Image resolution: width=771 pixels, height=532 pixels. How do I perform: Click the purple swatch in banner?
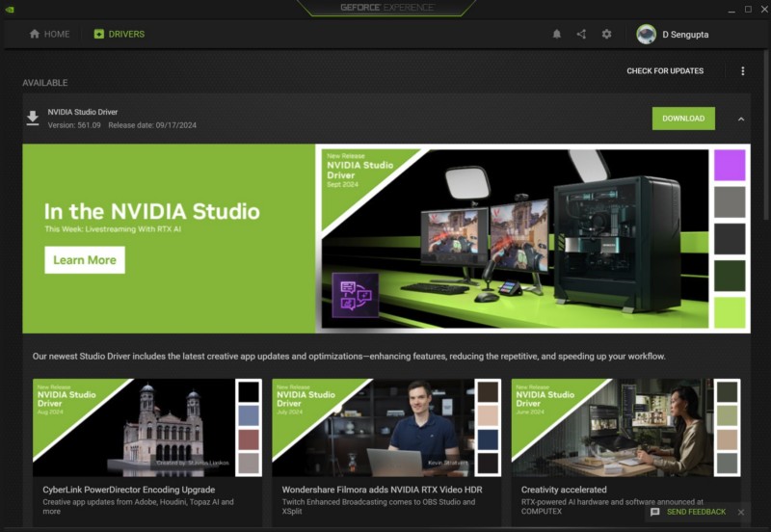[730, 165]
